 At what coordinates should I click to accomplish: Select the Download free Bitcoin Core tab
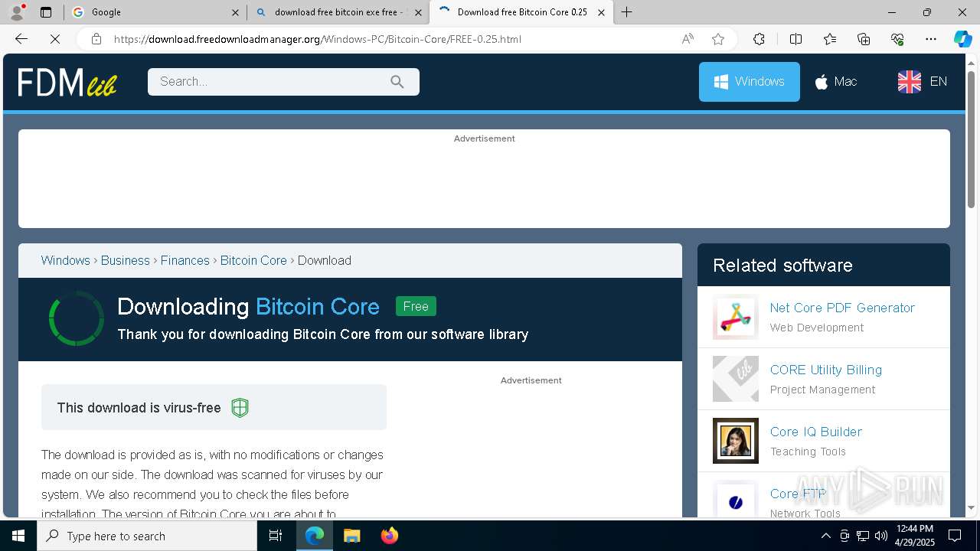click(x=521, y=12)
